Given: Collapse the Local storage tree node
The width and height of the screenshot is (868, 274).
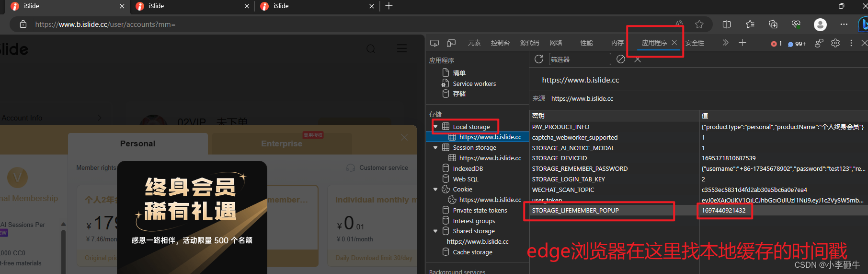Looking at the screenshot, I should 435,127.
